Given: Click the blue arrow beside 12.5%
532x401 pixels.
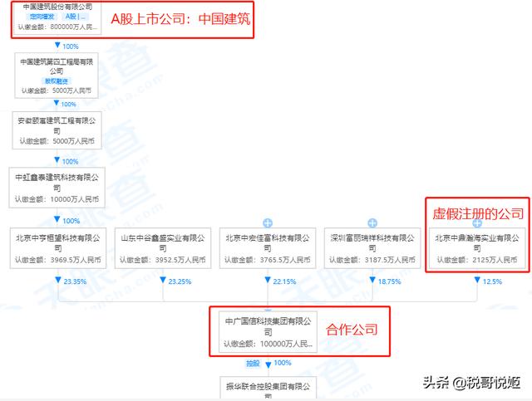Looking at the screenshot, I should click(477, 280).
